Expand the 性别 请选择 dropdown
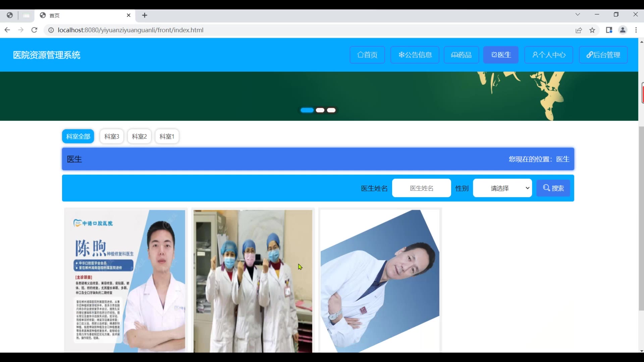644x362 pixels. coord(502,188)
